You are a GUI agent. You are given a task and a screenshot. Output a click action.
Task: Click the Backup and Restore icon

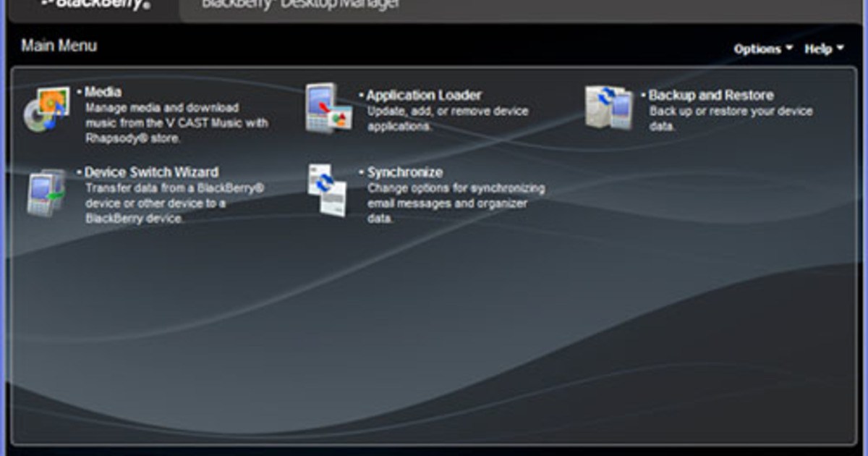609,109
